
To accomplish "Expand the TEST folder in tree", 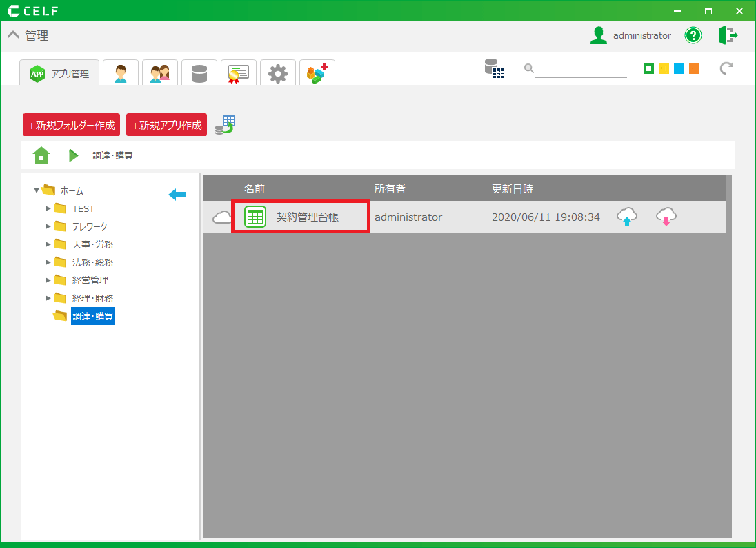I will 48,208.
